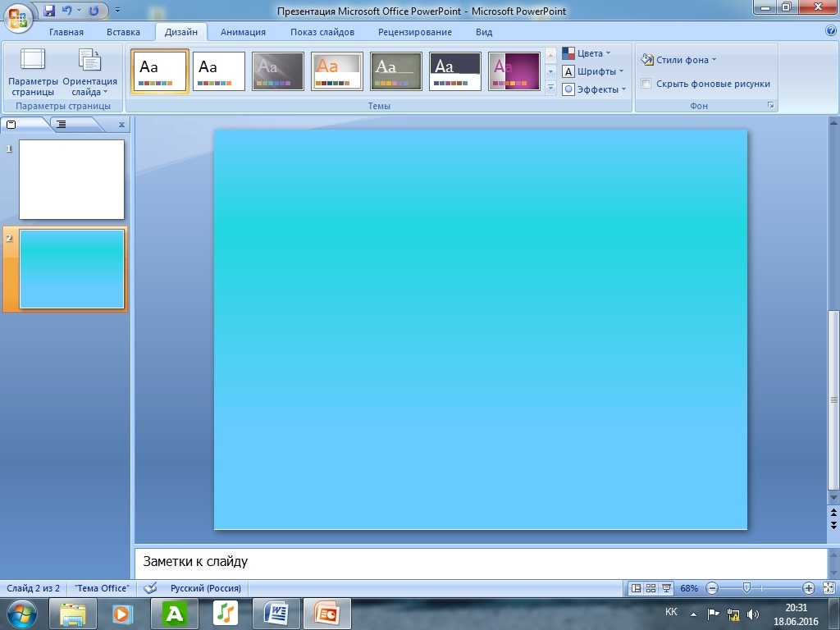The height and width of the screenshot is (630, 840).
Task: Apply the first Office theme thumbnail
Action: pos(160,71)
